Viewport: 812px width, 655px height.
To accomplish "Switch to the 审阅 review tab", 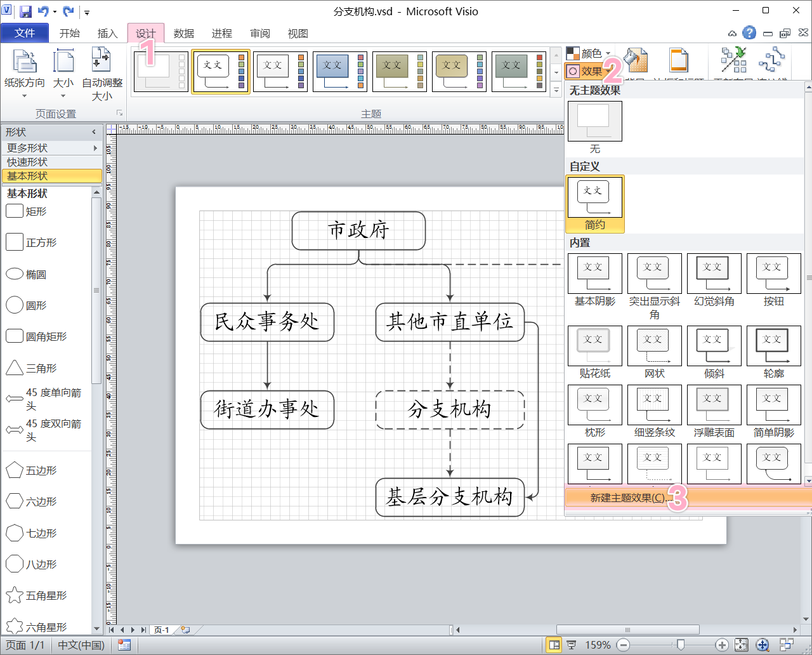I will pos(260,34).
